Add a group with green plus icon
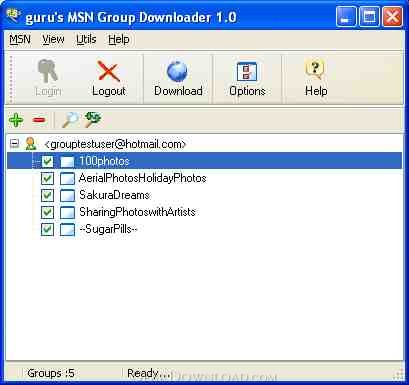Image resolution: width=409 pixels, height=385 pixels. [x=16, y=120]
